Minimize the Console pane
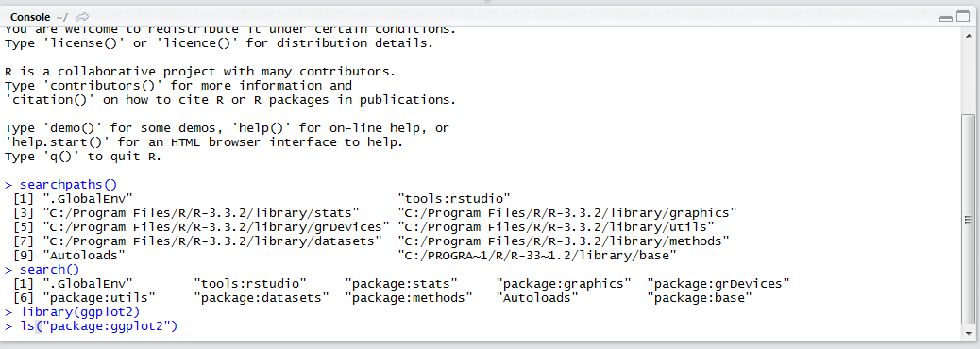980x349 pixels. pos(946,18)
